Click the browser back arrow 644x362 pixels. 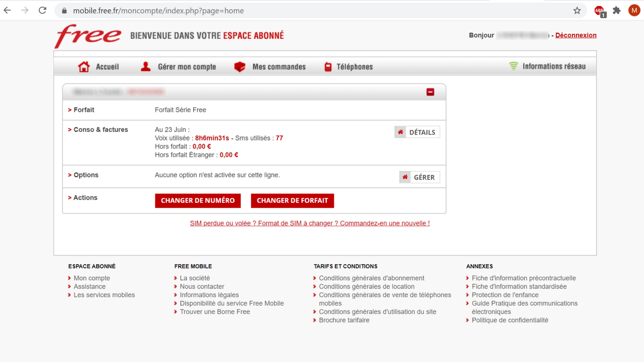(8, 10)
